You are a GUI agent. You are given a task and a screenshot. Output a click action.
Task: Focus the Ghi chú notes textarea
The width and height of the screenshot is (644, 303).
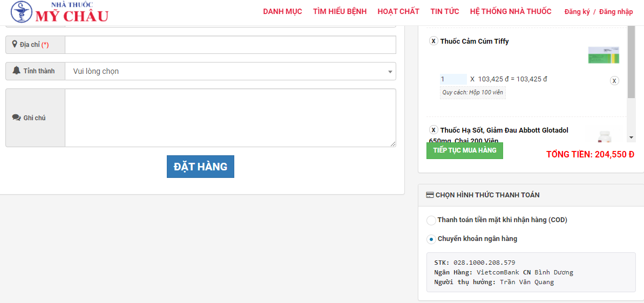pos(231,118)
